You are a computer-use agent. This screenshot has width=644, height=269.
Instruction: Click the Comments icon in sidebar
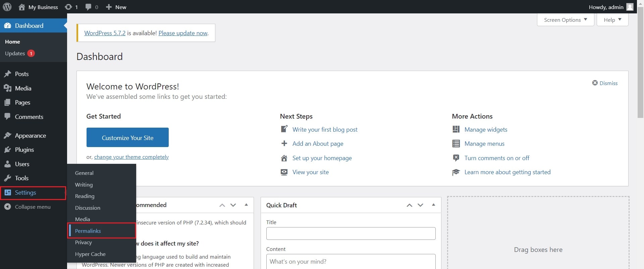[7, 117]
